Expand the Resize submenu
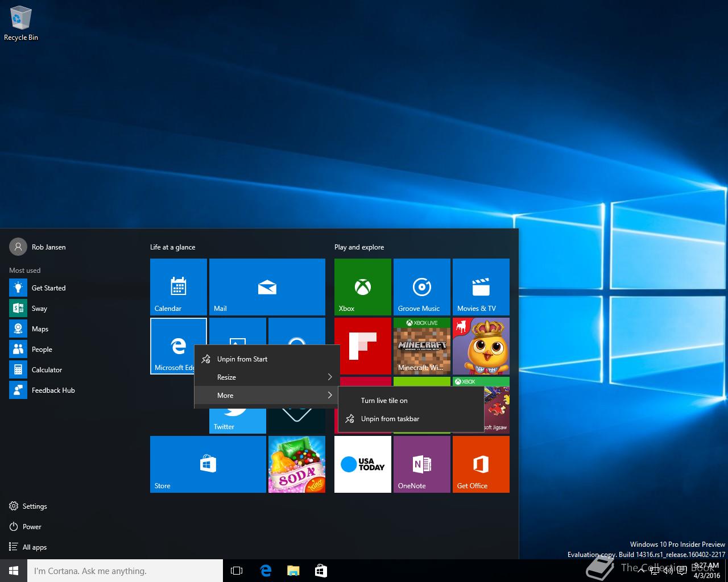728x582 pixels. pos(267,377)
